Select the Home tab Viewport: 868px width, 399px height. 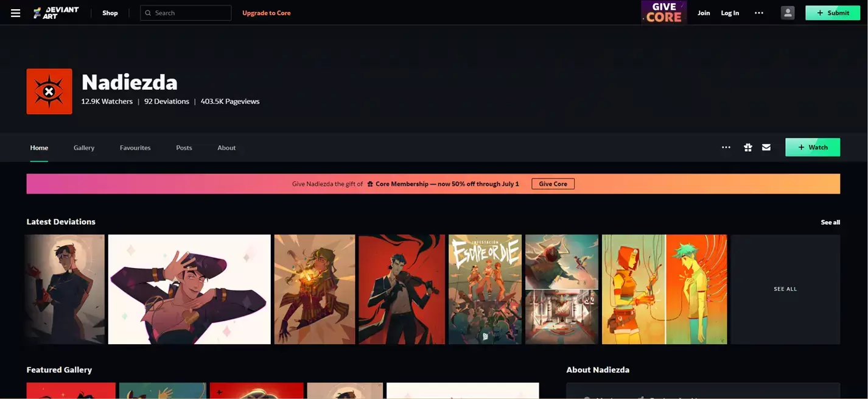[x=39, y=147]
